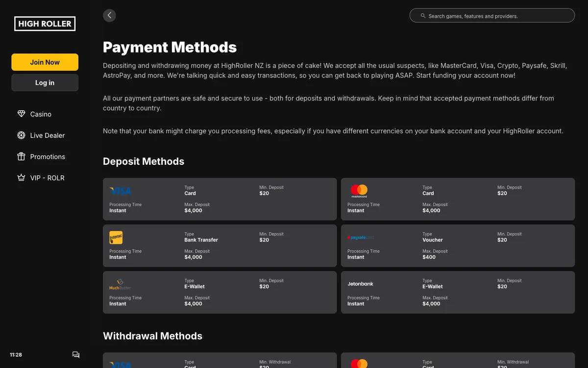Screen dimensions: 588x368
Task: Click the $400 max deposit value
Action: click(429, 257)
